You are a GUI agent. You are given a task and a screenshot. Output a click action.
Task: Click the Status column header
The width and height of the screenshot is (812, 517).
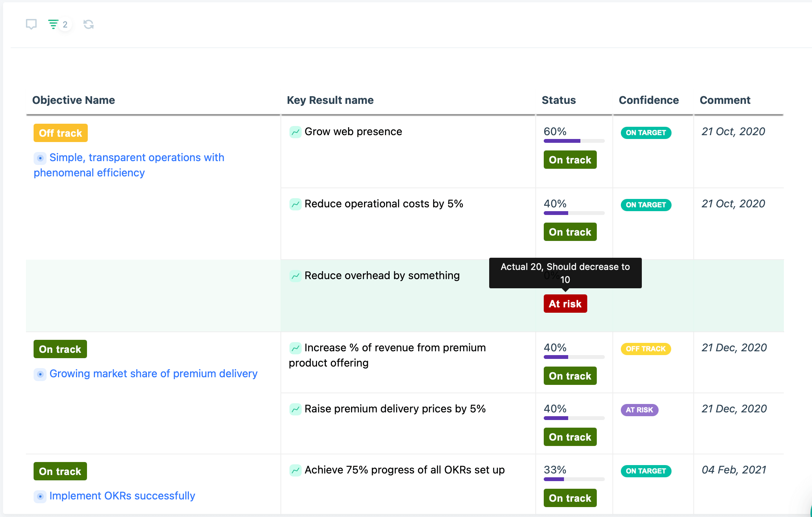559,100
